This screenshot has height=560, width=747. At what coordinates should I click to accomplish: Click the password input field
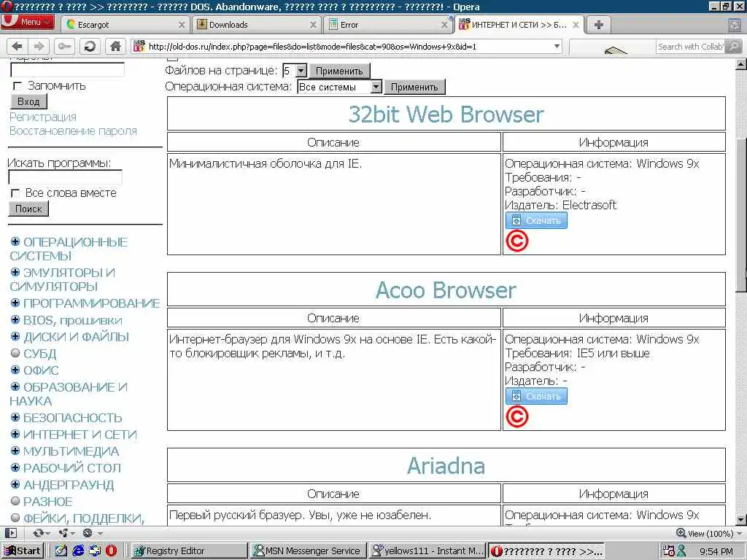tap(67, 70)
